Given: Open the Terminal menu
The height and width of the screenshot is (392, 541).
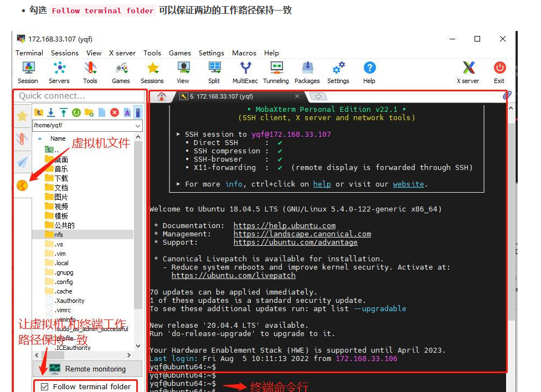Looking at the screenshot, I should [29, 53].
